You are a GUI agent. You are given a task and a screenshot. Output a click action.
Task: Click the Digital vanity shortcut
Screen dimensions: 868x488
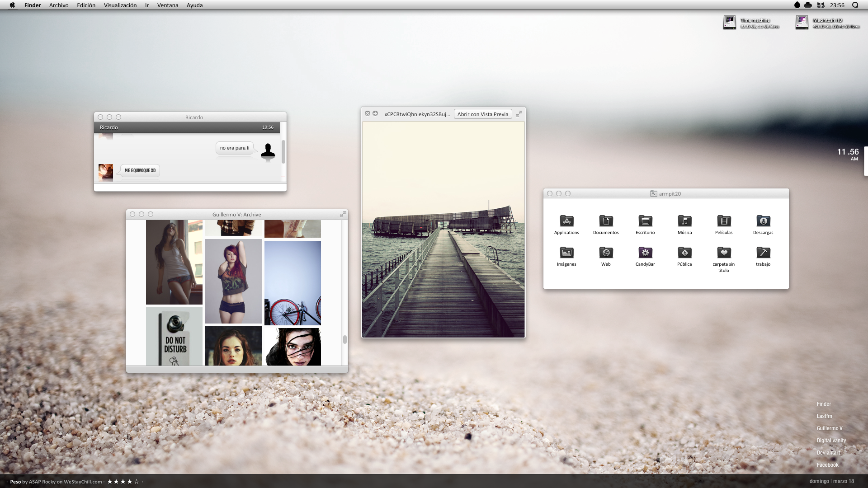pyautogui.click(x=831, y=441)
